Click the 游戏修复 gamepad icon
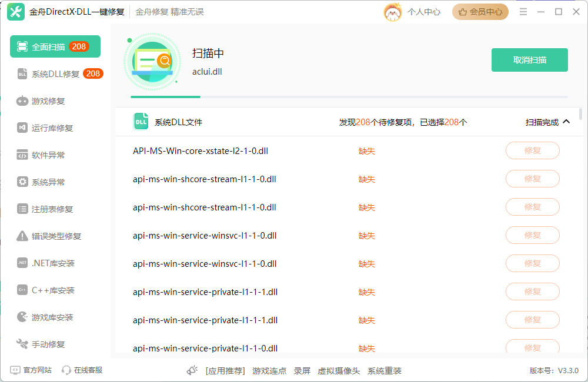Viewport: 588px width, 382px height. [22, 101]
